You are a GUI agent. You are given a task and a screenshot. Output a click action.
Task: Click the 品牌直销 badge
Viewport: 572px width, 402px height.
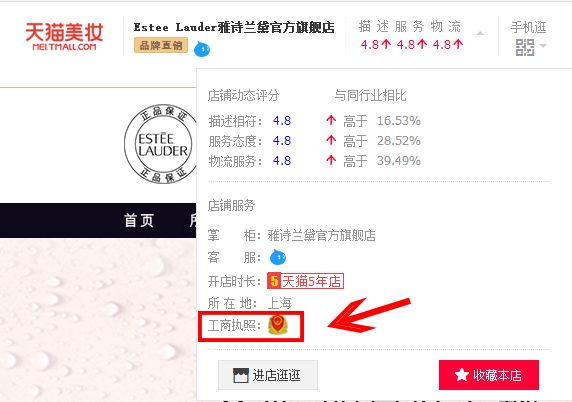tap(161, 45)
